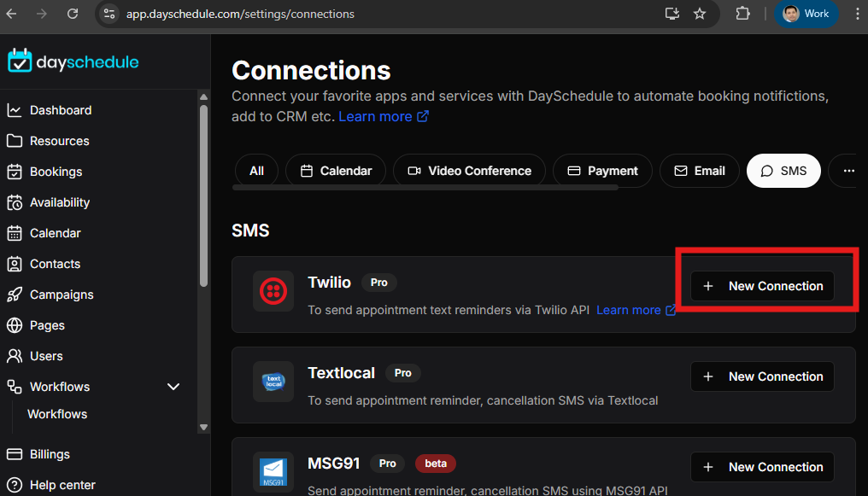Collapse the Workflows sidebar section
The width and height of the screenshot is (868, 496).
[x=173, y=387]
